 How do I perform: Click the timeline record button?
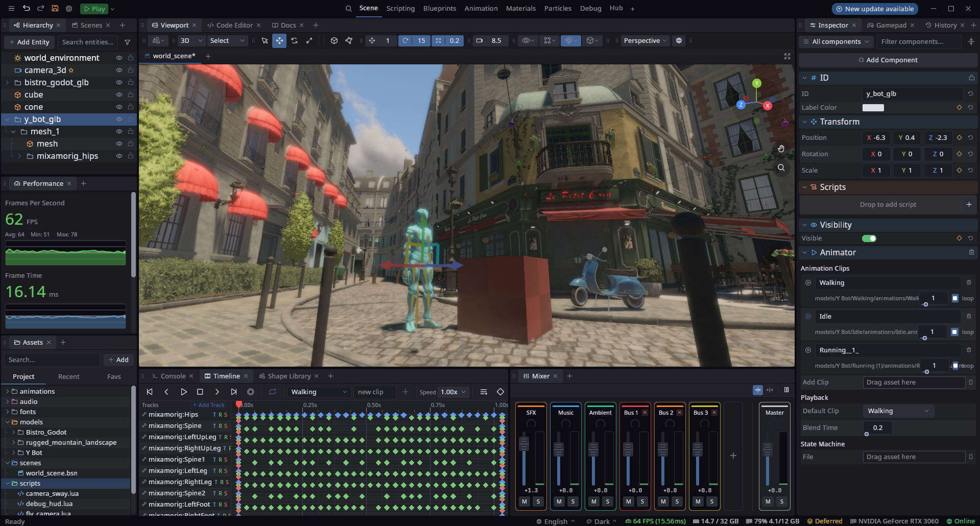point(250,392)
